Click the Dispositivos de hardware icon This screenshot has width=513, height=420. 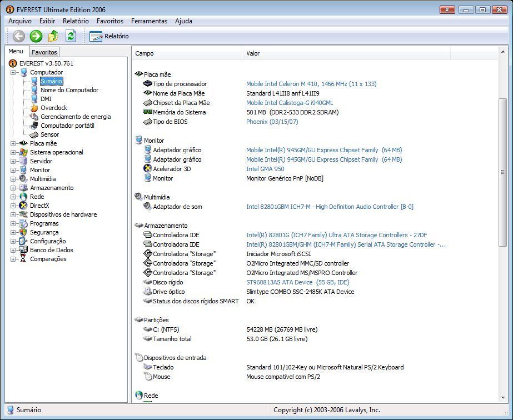(23, 214)
